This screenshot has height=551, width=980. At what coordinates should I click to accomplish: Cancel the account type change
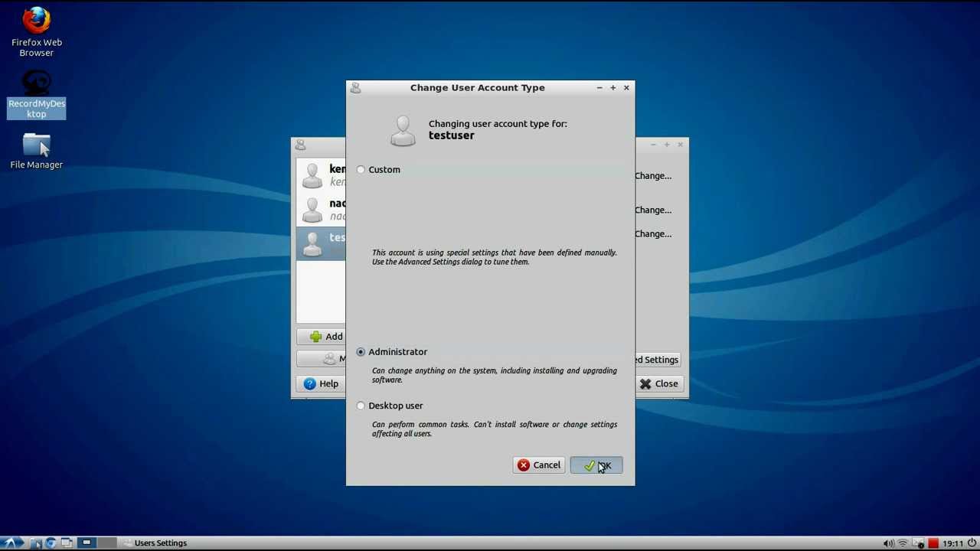click(x=539, y=465)
